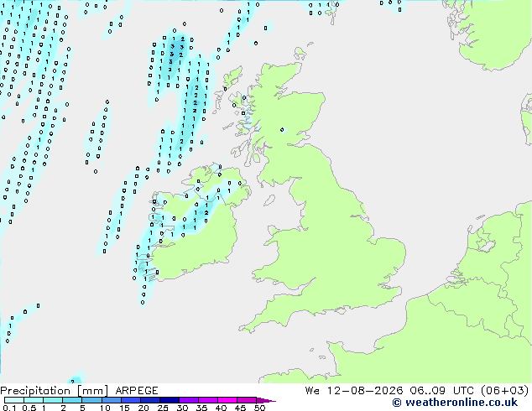
Task: Click the '35' legend value label
Action: [x=201, y=408]
